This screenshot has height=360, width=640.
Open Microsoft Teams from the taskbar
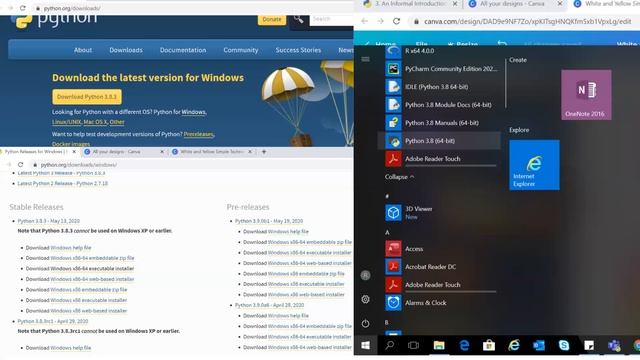click(x=614, y=345)
